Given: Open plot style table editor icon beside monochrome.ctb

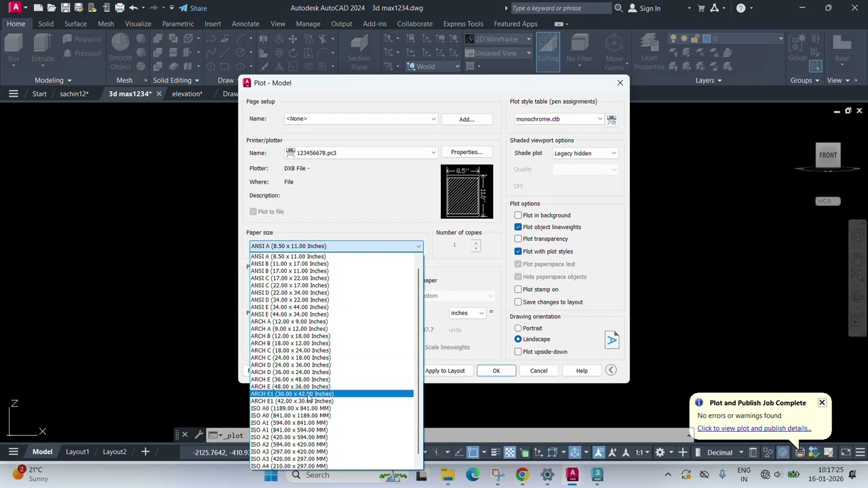Looking at the screenshot, I should coord(612,119).
